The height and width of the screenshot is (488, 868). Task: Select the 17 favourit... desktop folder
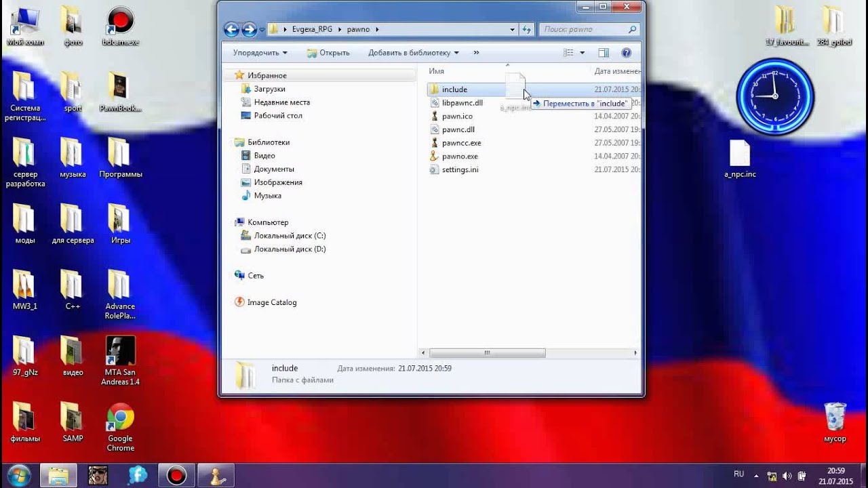click(787, 26)
